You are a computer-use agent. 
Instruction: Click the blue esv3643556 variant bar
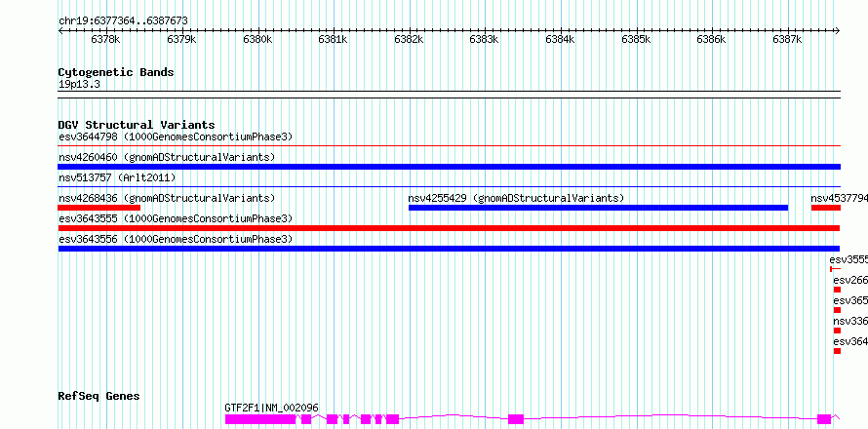pos(449,249)
